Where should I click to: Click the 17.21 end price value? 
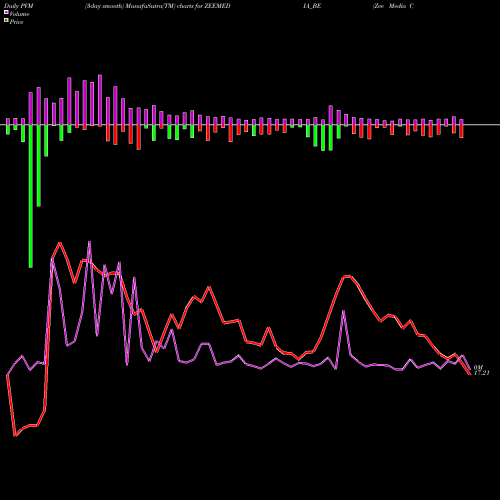tap(481, 373)
